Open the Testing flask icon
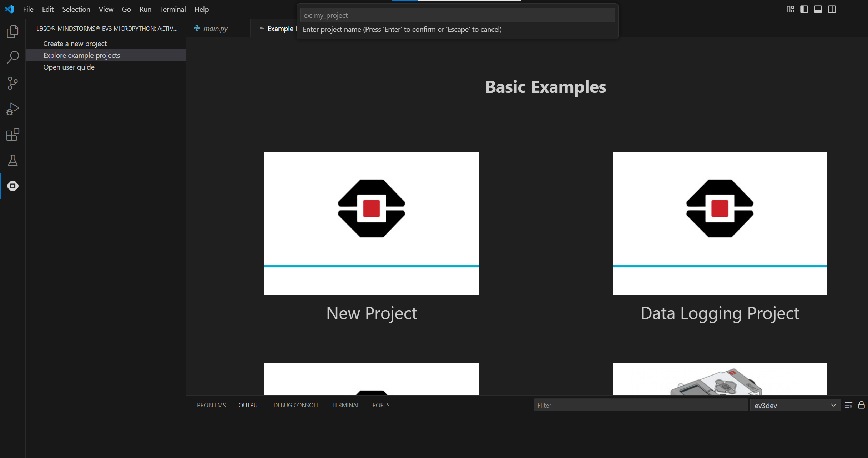The width and height of the screenshot is (868, 458). pyautogui.click(x=12, y=160)
